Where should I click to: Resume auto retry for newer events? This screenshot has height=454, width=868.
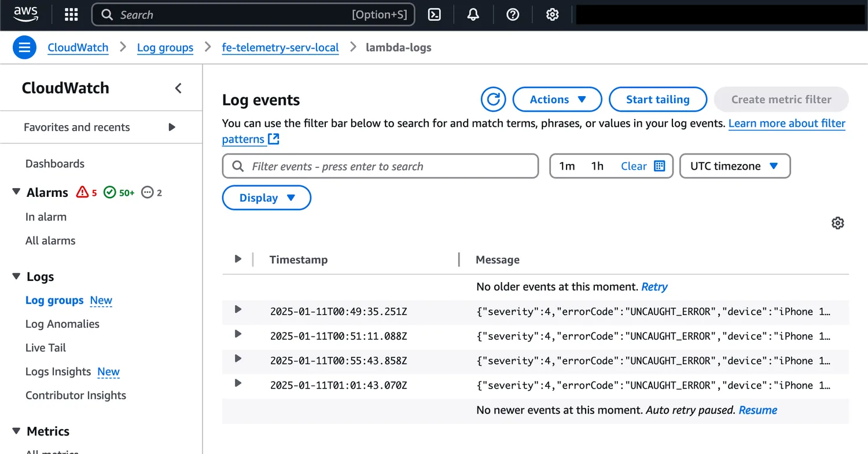coord(758,410)
